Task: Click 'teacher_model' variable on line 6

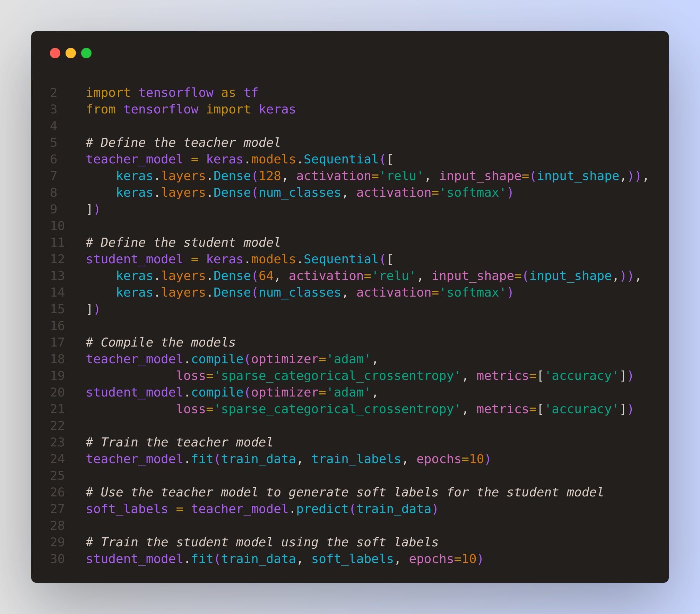Action: pos(134,159)
